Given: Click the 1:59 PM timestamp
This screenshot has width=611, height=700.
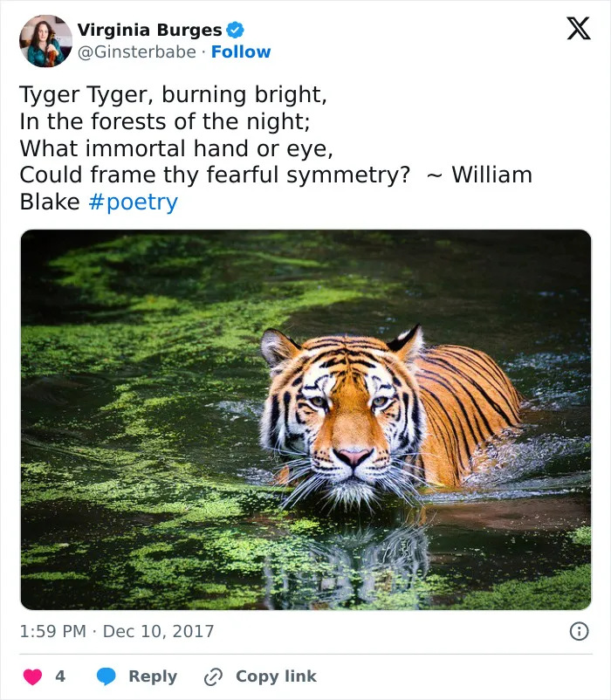Looking at the screenshot, I should [x=52, y=631].
